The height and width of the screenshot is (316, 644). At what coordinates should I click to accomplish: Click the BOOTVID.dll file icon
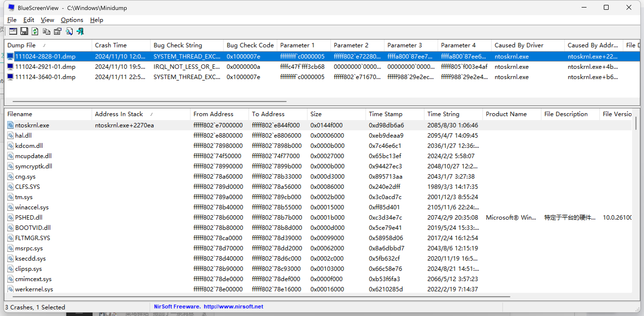pos(10,228)
